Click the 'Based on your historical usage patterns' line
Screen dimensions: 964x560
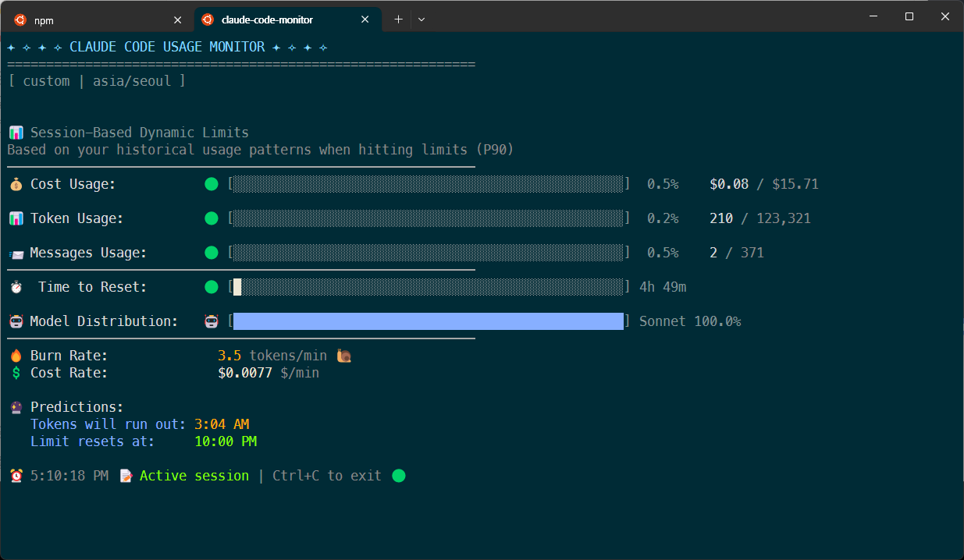261,150
